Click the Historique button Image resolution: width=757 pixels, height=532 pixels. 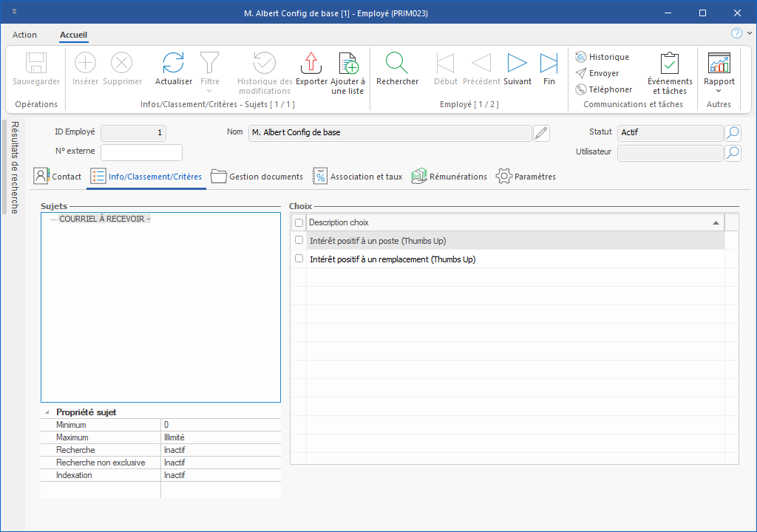[602, 57]
